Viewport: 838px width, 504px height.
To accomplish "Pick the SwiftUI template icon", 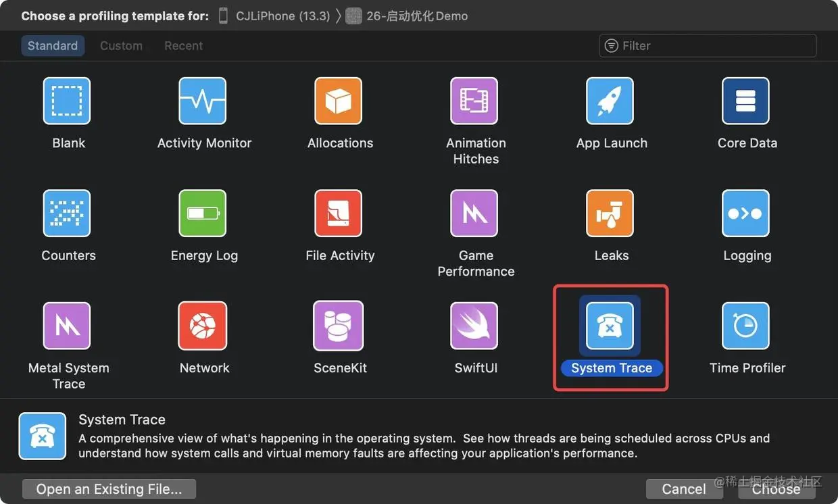I will 474,326.
